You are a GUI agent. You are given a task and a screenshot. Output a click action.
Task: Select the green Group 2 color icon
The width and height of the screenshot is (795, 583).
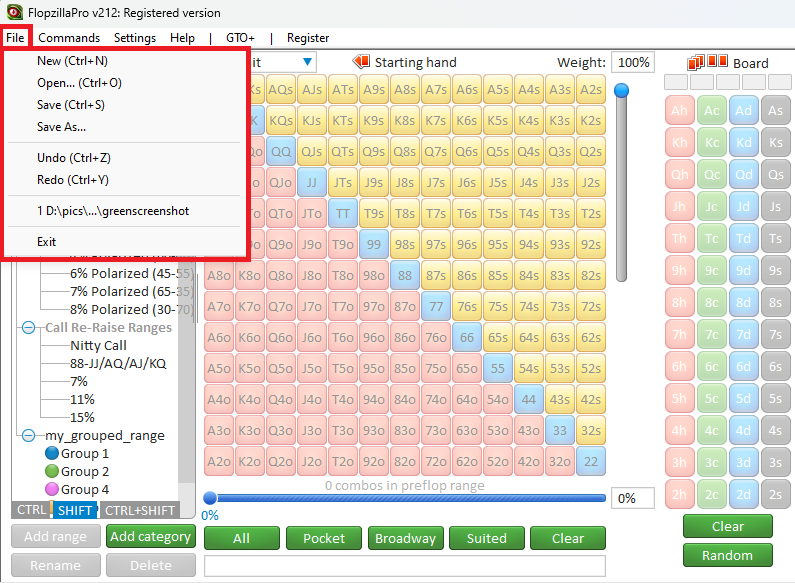pyautogui.click(x=52, y=472)
